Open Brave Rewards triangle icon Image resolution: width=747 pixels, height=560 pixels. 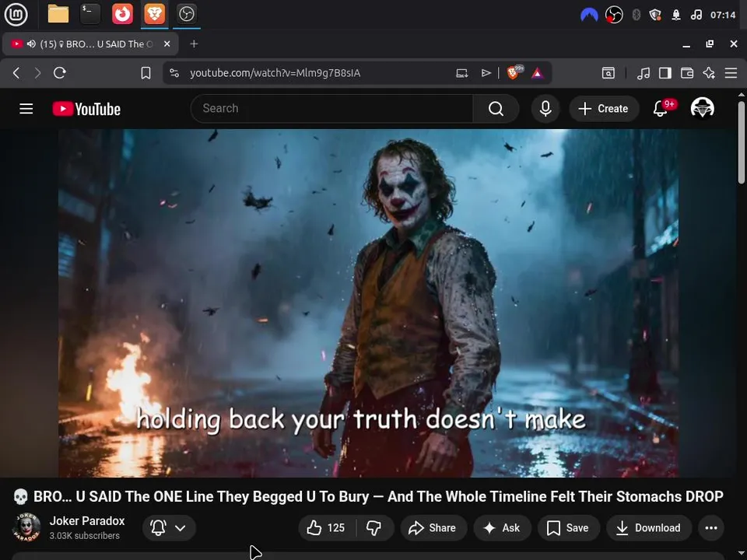(538, 73)
